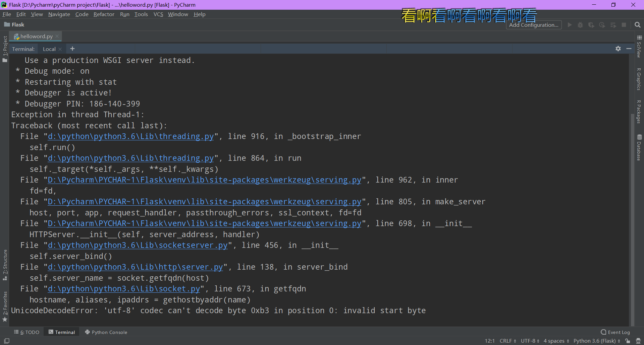Image resolution: width=644 pixels, height=345 pixels.
Task: Select the Local terminal tab
Action: [49, 49]
